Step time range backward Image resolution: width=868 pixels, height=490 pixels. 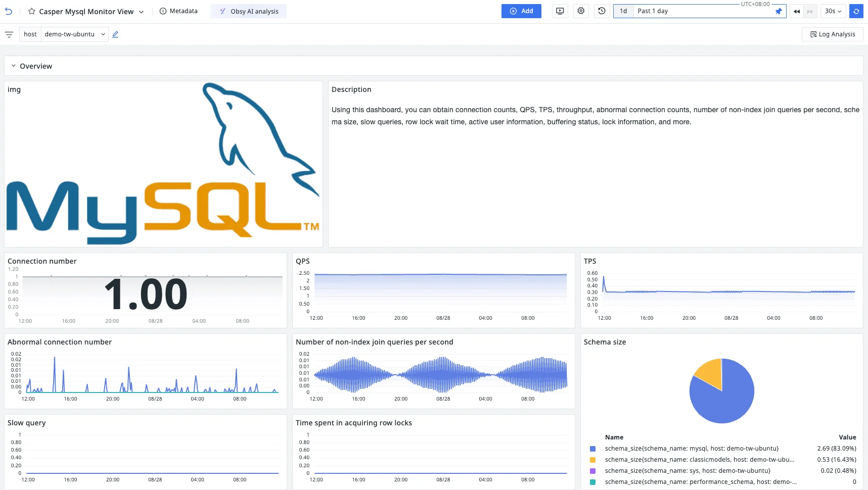coord(797,11)
